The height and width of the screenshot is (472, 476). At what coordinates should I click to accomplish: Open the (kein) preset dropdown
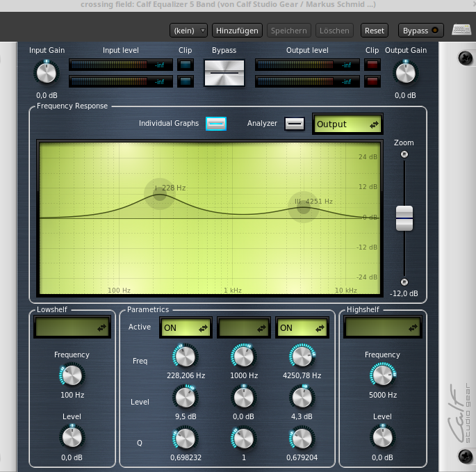point(188,31)
